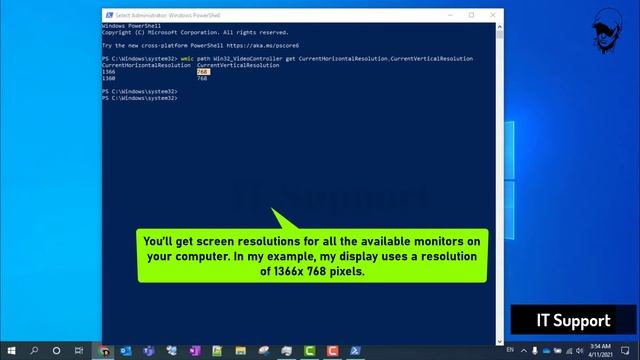Open OneDrive cloud tray icon

tap(546, 351)
